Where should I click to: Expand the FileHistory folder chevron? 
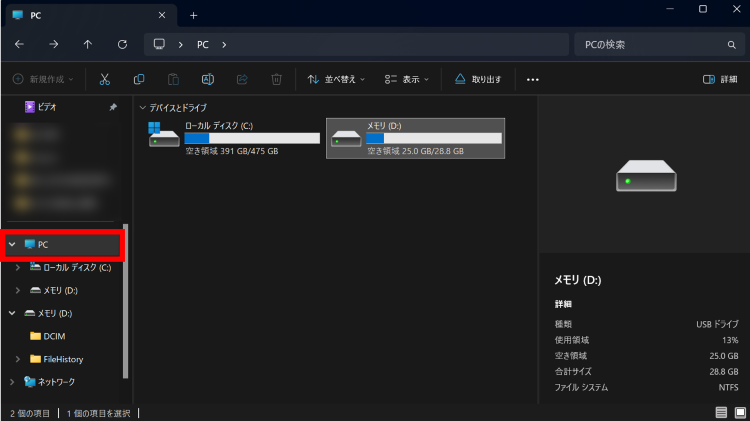(x=18, y=359)
